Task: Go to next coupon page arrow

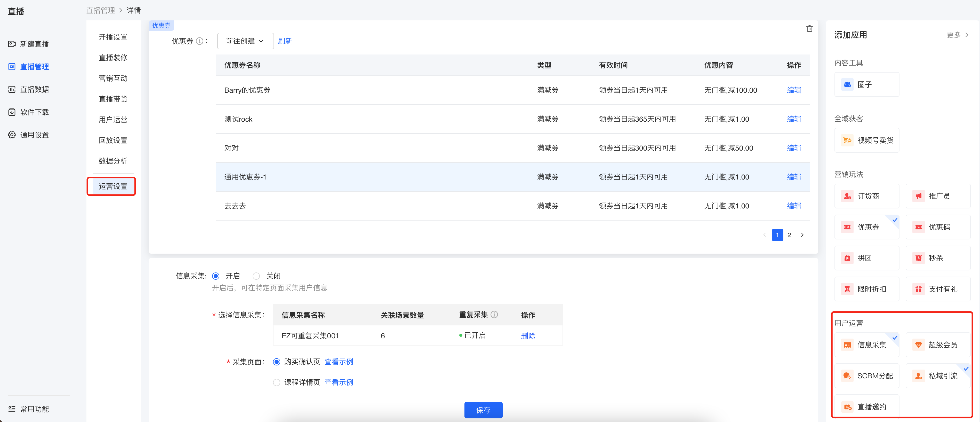Action: point(802,235)
